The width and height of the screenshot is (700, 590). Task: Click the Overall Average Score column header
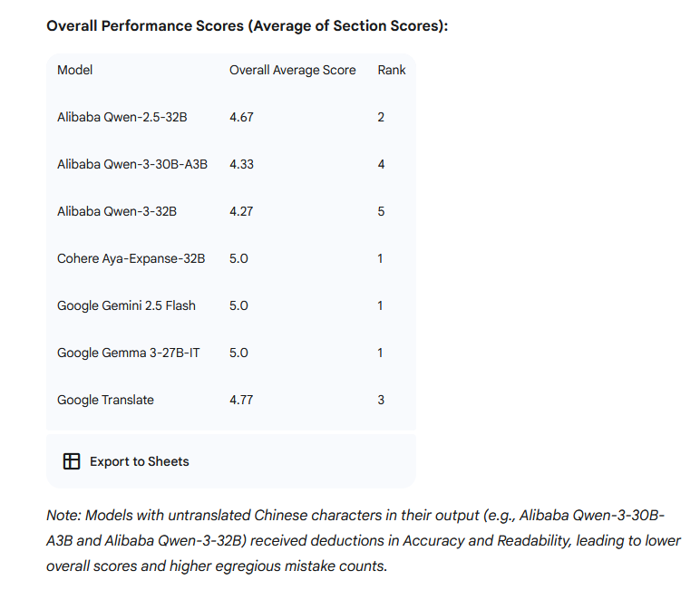pyautogui.click(x=292, y=70)
